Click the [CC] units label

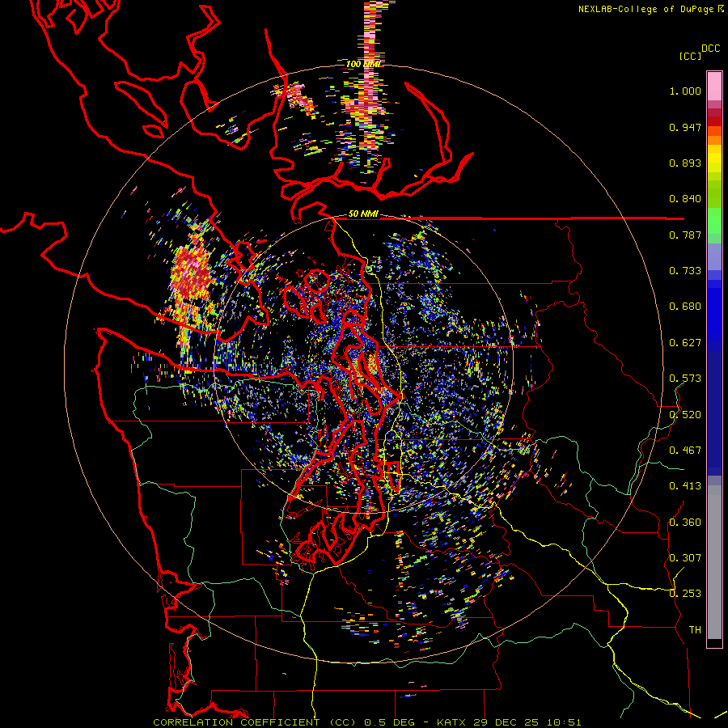(x=690, y=56)
